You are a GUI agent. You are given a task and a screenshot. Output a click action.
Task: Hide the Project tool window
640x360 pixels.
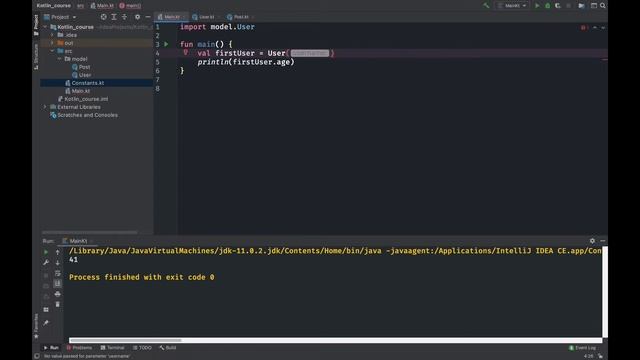point(148,17)
